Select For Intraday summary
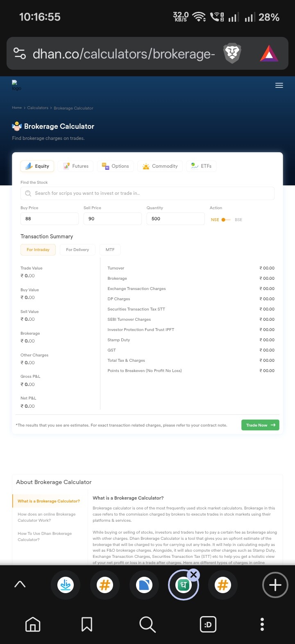 [38, 249]
